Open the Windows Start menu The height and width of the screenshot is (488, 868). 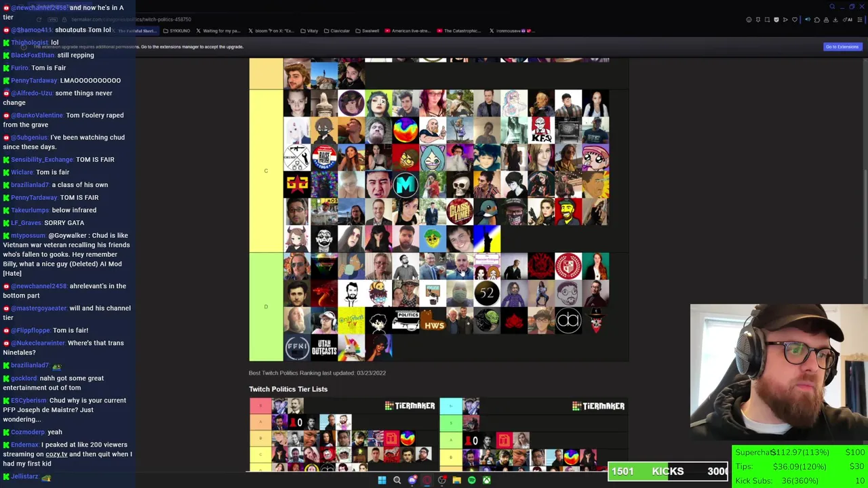tap(382, 480)
